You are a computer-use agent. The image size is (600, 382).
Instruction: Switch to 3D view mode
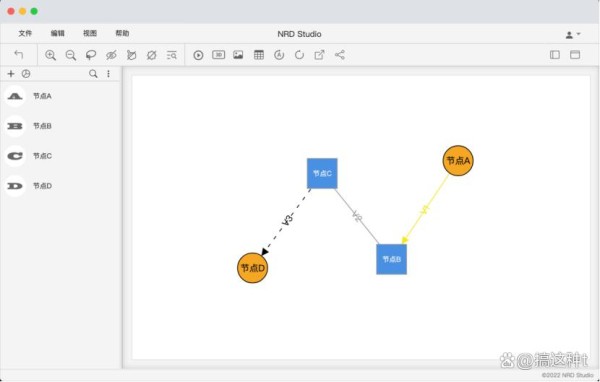coord(218,55)
